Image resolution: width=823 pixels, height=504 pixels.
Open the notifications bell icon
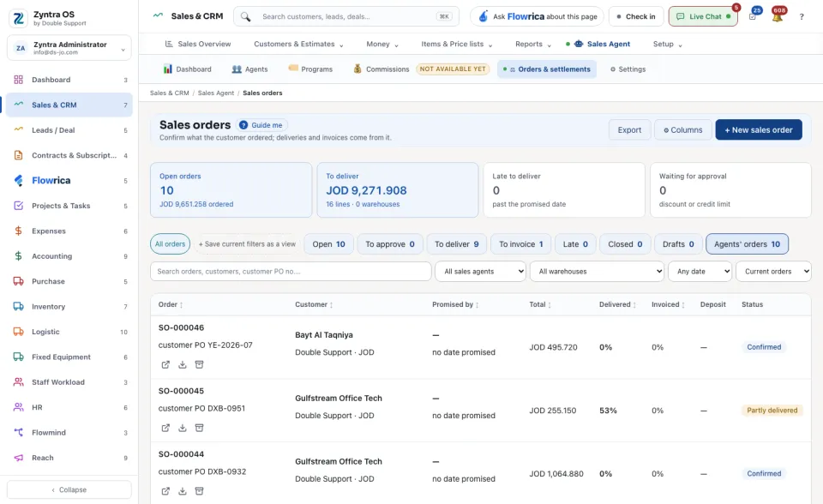(x=778, y=16)
